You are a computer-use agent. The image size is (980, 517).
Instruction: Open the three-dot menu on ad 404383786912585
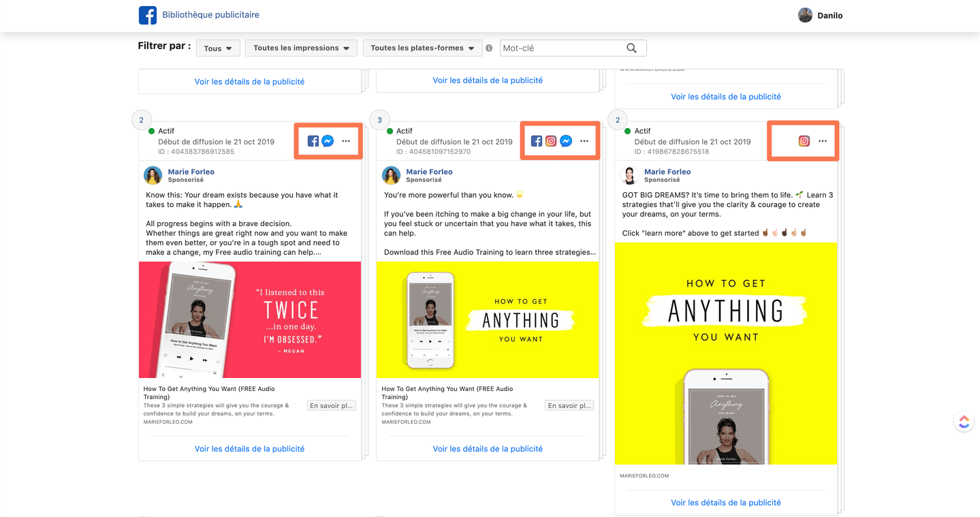(x=346, y=141)
